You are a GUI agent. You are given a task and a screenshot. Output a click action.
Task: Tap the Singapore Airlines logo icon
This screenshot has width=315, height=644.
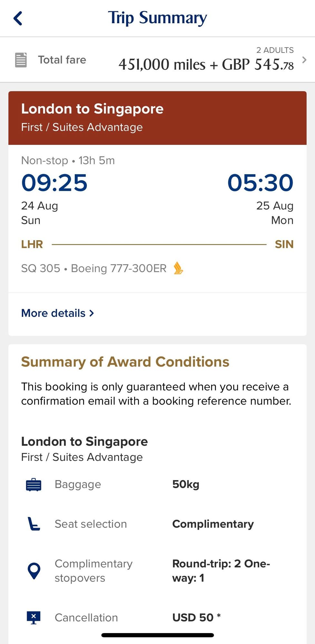click(x=178, y=268)
